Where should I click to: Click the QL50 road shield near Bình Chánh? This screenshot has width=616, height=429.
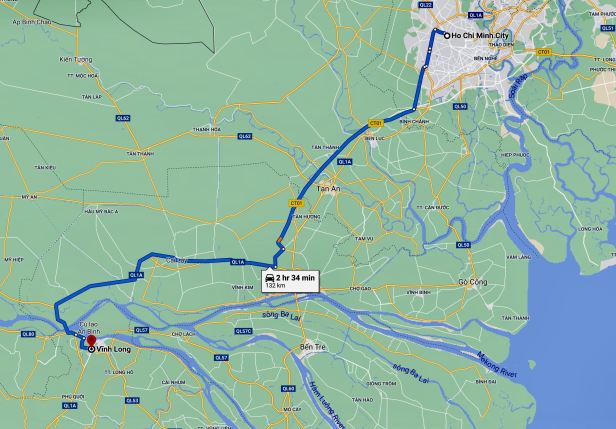[x=460, y=106]
